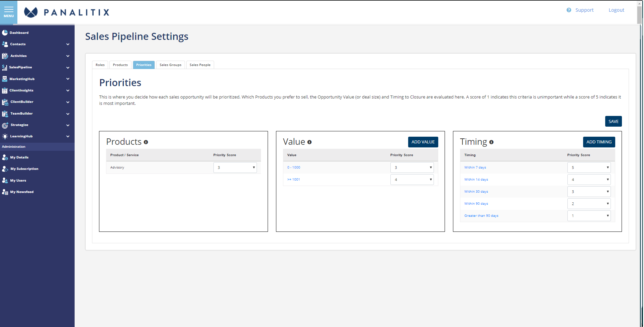Click the Support question mark icon
The height and width of the screenshot is (327, 644).
click(569, 10)
